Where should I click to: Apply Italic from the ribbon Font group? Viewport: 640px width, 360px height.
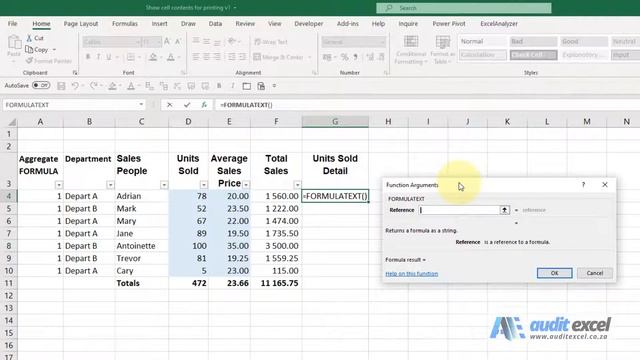(98, 57)
